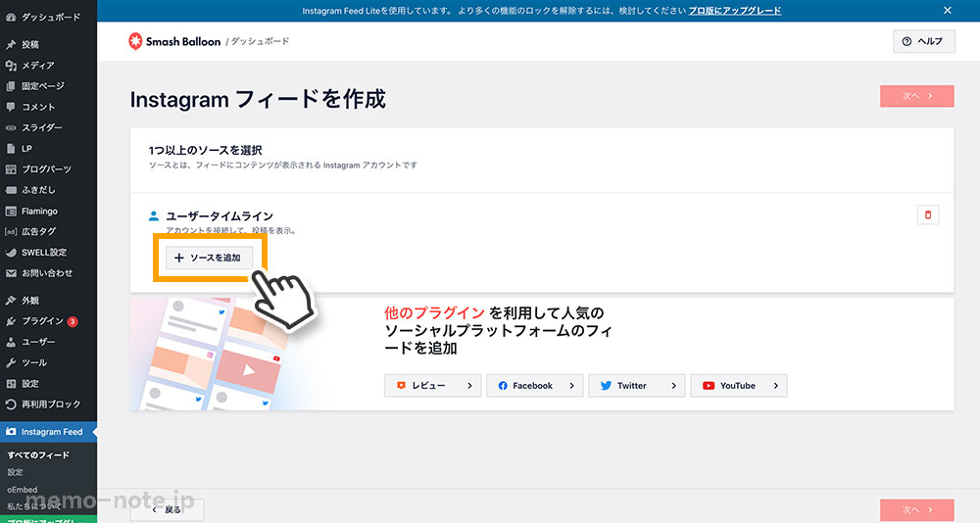Screen dimensions: 980x523
Task: Open the コメント sidebar item
Action: tap(48, 107)
